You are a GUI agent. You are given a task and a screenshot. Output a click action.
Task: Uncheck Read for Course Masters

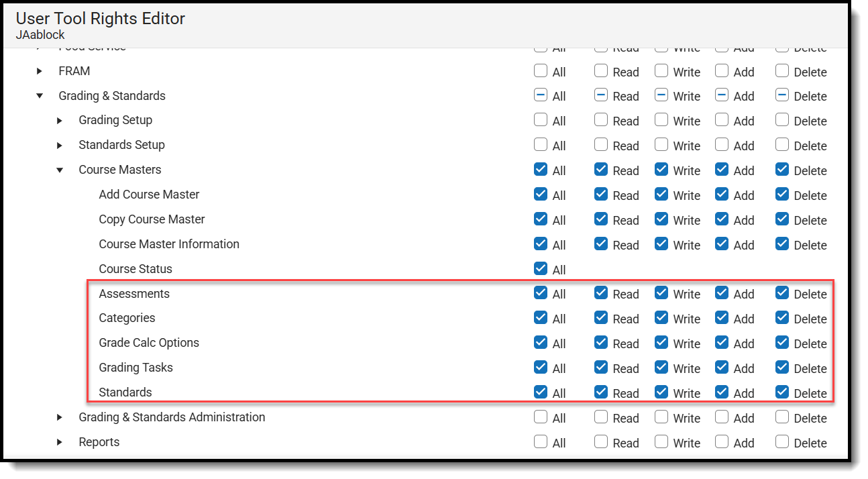point(601,170)
